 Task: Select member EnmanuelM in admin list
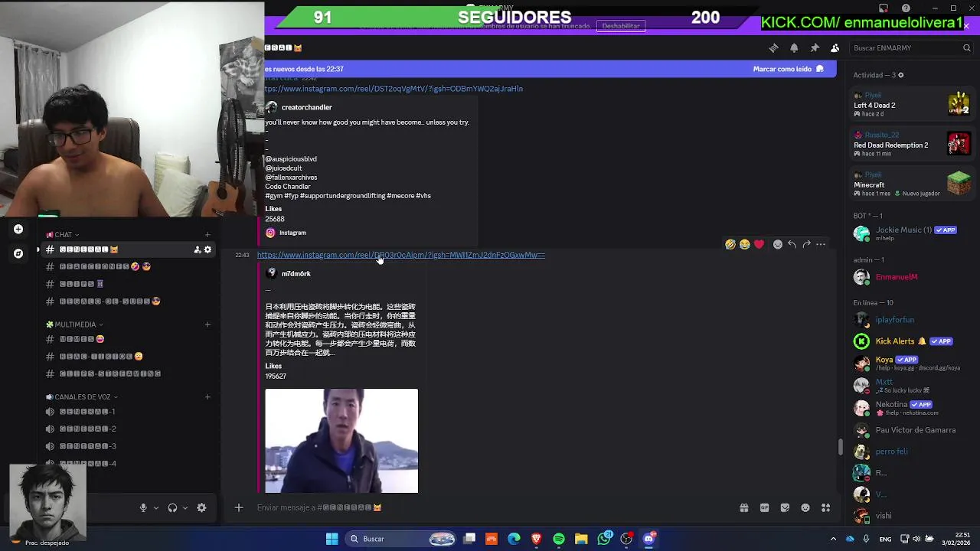[x=911, y=277]
